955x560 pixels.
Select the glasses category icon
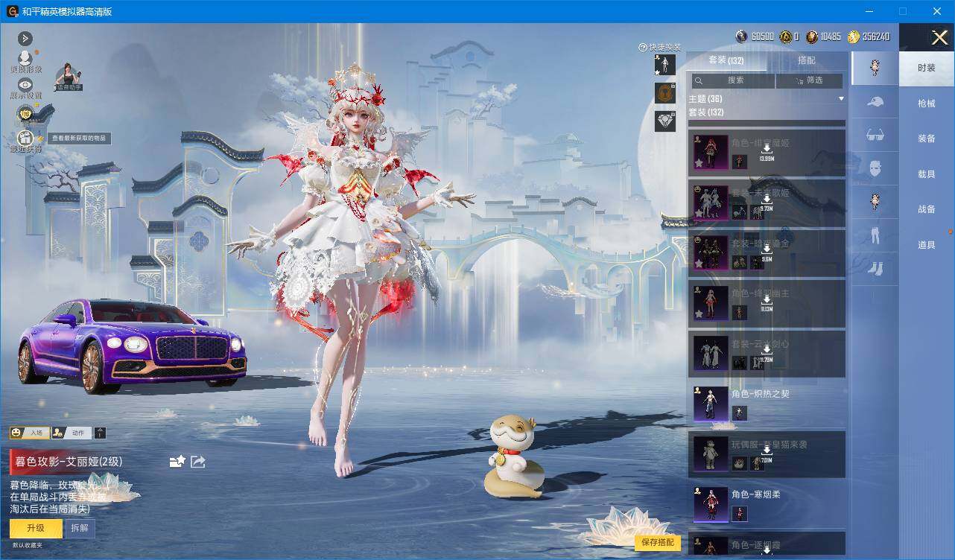click(x=875, y=136)
